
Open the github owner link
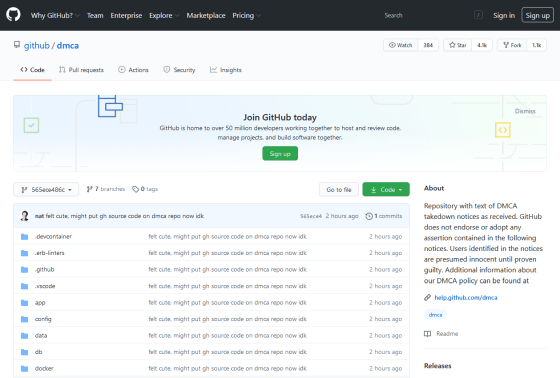[x=36, y=45]
